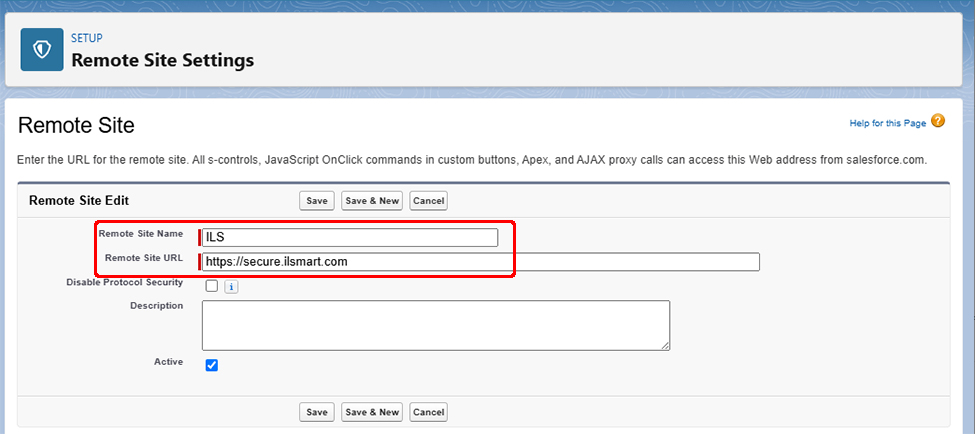Click the bottom Save button
This screenshot has height=434, width=975.
tap(317, 412)
